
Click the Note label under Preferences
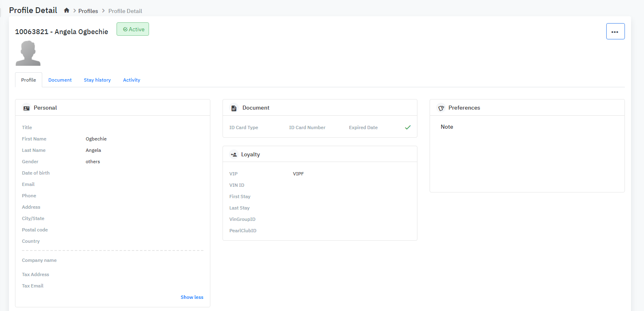447,127
